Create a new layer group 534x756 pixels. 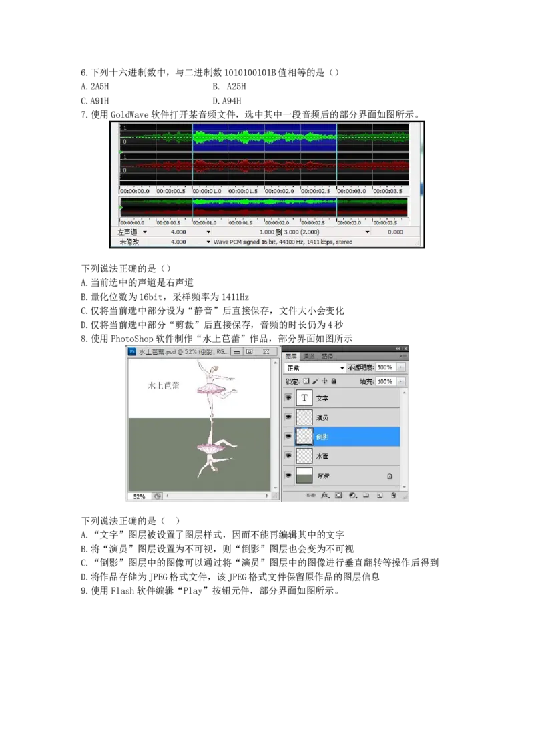[366, 496]
